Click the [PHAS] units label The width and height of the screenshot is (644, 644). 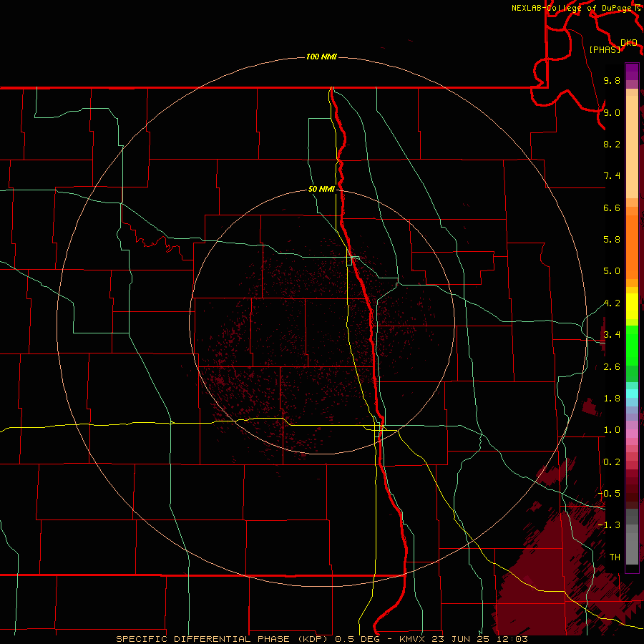[605, 49]
